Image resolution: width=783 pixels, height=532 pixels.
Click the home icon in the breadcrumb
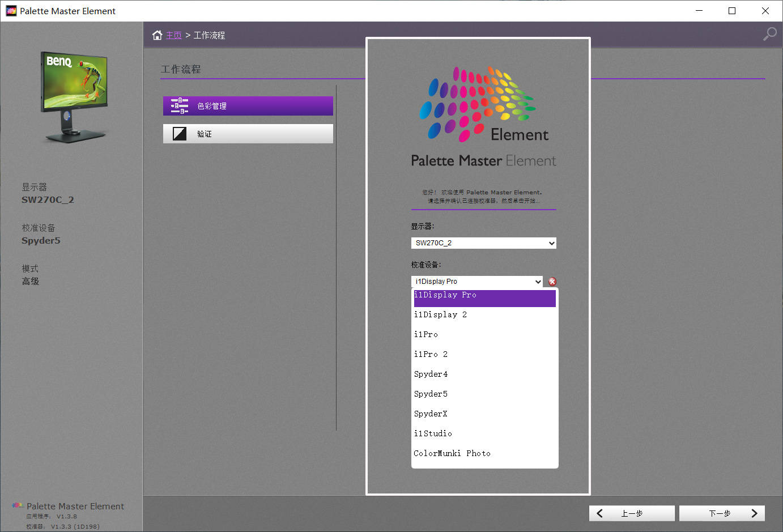pos(158,35)
